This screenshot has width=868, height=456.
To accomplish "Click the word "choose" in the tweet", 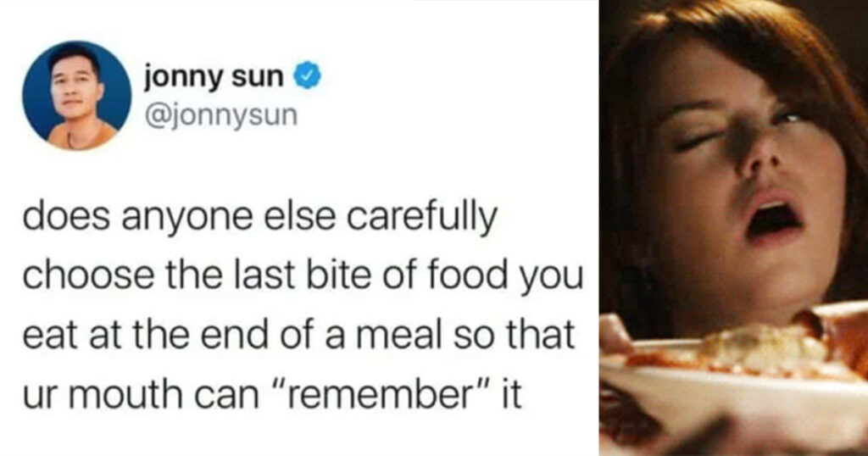I will 88,276.
